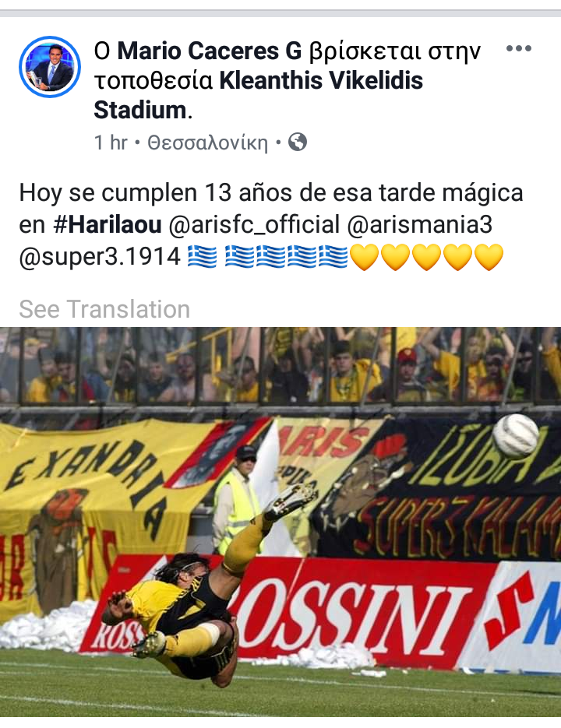The image size is (561, 728).
Task: Open the three-dot post options menu
Action: (x=519, y=48)
